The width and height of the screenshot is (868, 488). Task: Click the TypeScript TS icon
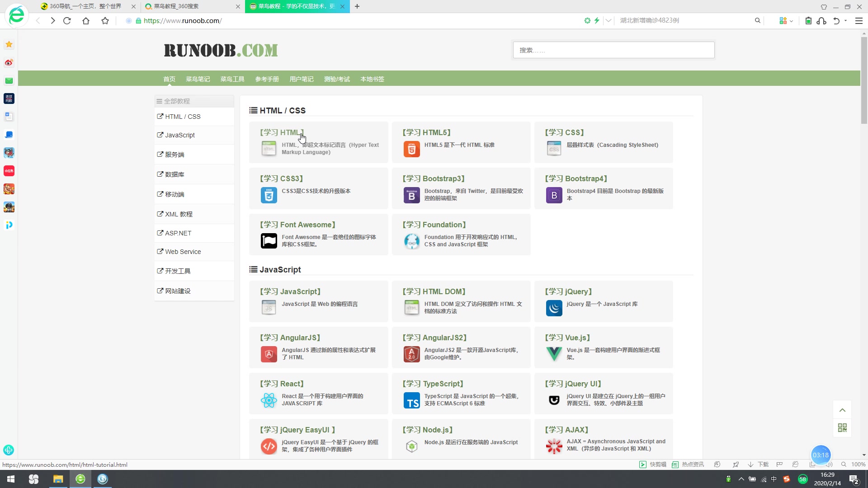[x=411, y=400]
